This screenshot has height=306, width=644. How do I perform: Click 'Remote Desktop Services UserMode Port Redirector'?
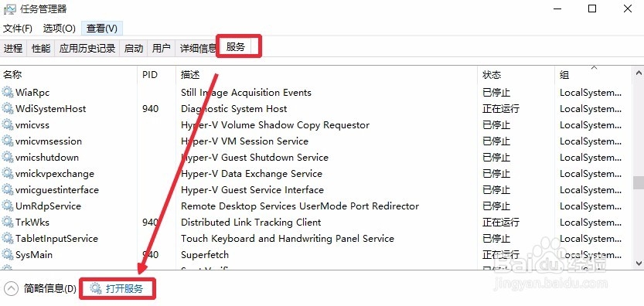pyautogui.click(x=300, y=206)
